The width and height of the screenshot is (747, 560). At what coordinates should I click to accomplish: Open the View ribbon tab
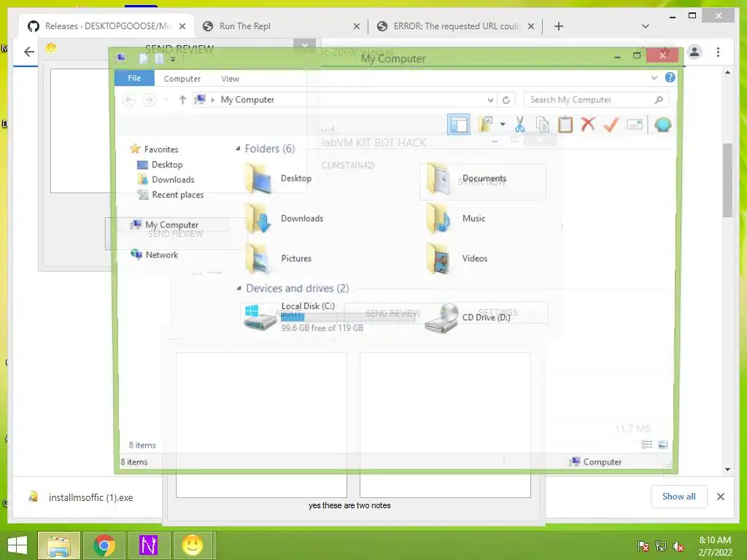point(230,79)
